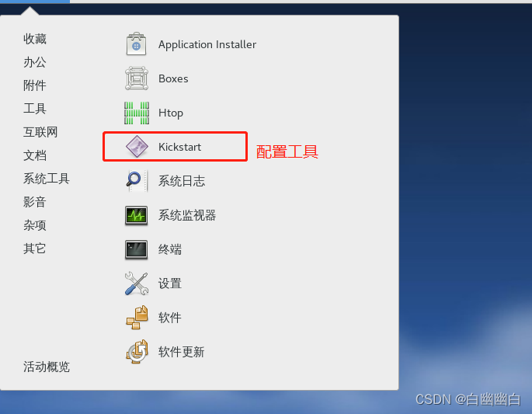This screenshot has width=532, height=414.
Task: Click the 软件更新 label text
Action: pyautogui.click(x=181, y=352)
